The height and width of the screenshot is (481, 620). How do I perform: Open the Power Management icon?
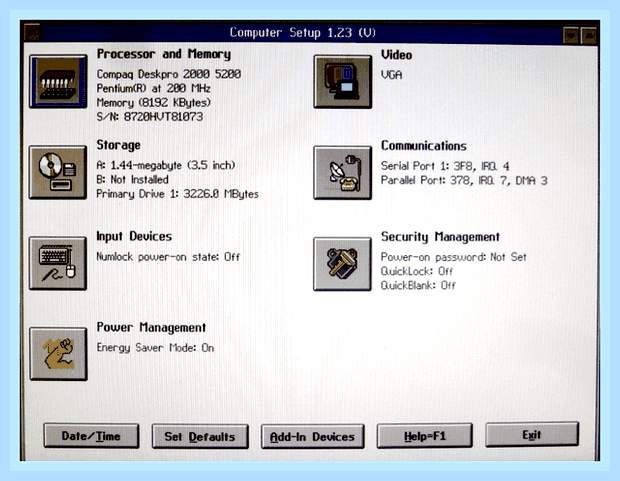coord(59,354)
